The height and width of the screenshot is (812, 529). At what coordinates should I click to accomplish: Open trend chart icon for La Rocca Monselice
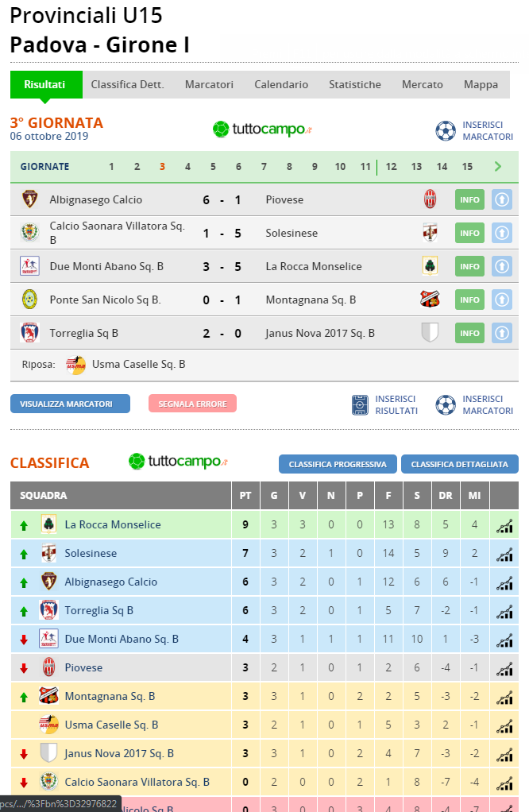[x=504, y=526]
